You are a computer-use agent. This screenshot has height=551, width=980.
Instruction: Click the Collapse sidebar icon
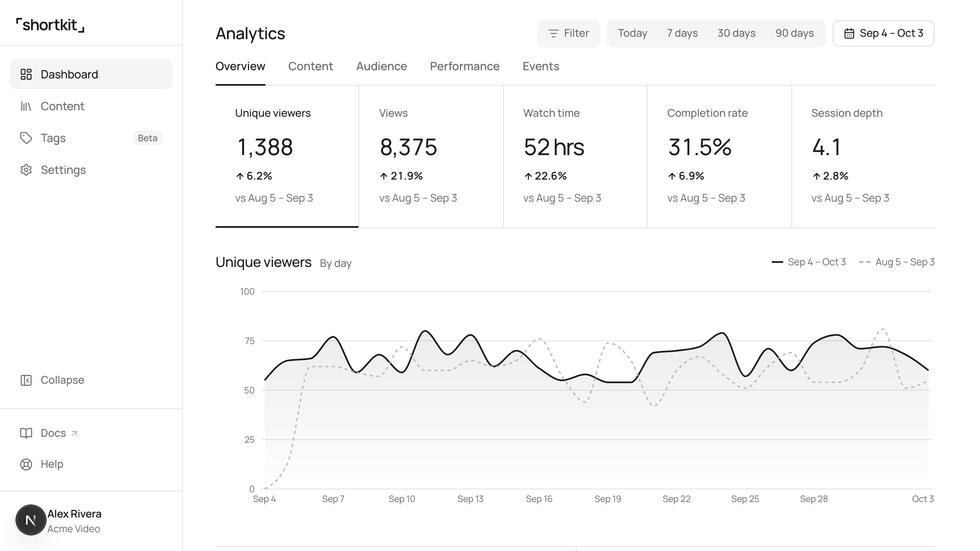(x=26, y=380)
